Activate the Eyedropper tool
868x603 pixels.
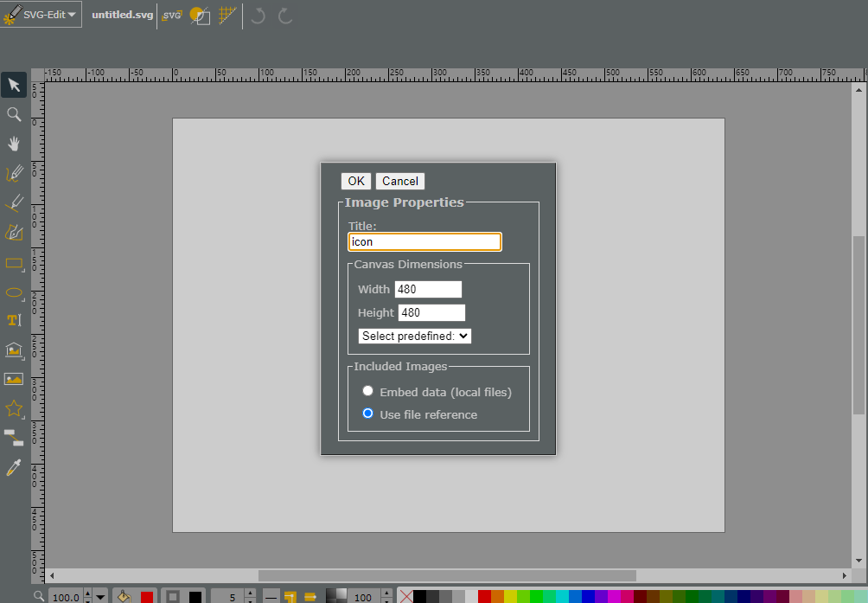[x=14, y=468]
